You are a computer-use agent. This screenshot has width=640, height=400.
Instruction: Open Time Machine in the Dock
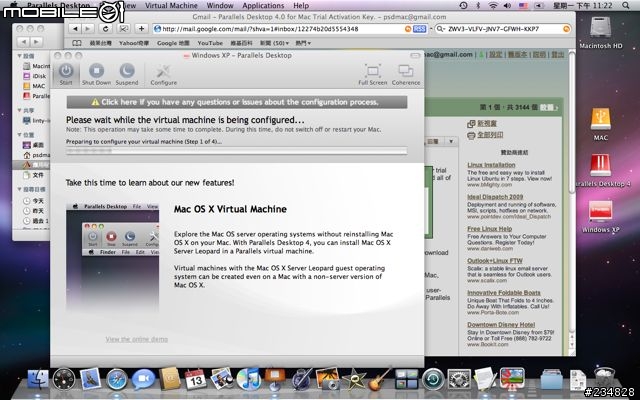tap(433, 379)
